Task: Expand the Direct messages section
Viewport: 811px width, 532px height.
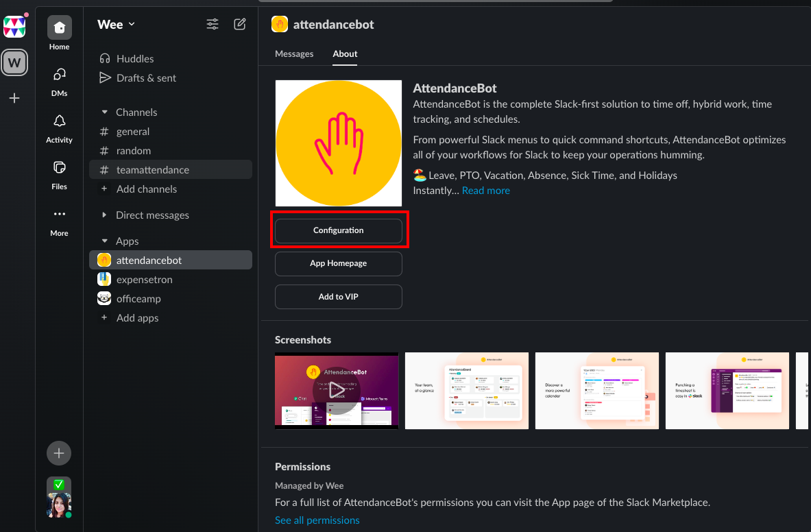Action: coord(104,215)
